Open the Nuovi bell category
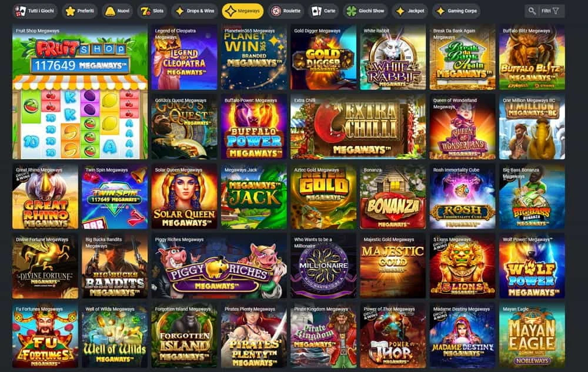The width and height of the screenshot is (588, 372). (117, 11)
